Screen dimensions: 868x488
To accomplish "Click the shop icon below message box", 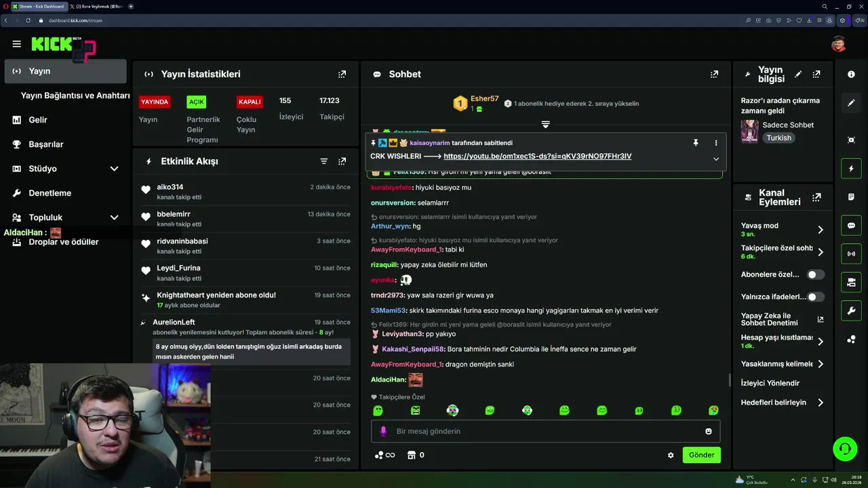I will 411,455.
